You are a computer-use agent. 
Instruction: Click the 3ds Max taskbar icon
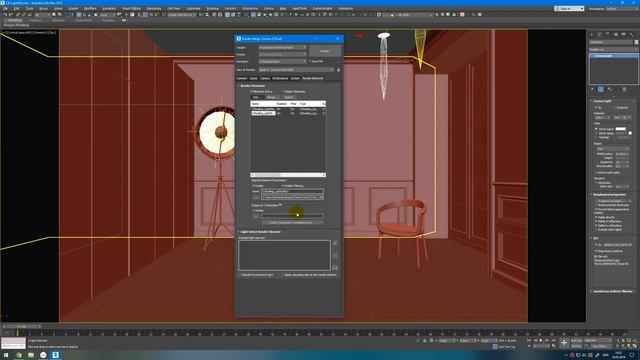point(56,355)
